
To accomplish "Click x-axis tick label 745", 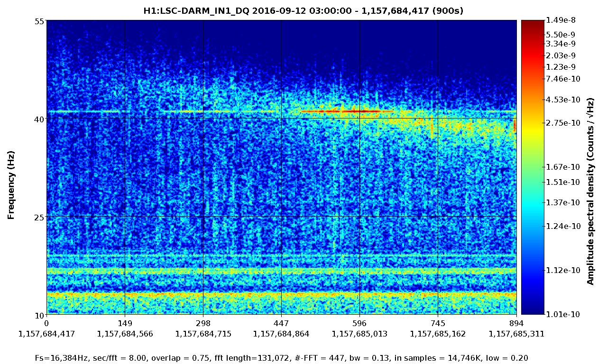I will 438,324.
